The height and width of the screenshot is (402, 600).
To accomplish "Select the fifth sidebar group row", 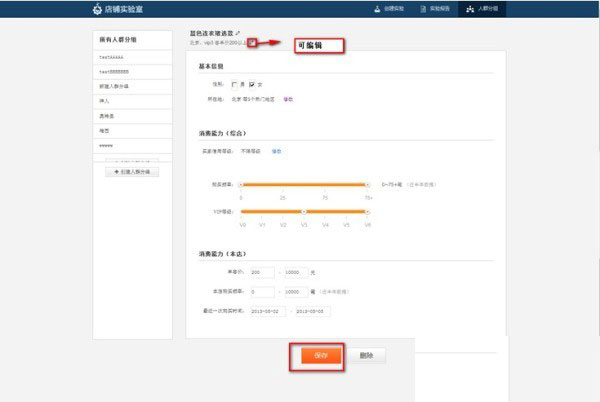I will 132,116.
